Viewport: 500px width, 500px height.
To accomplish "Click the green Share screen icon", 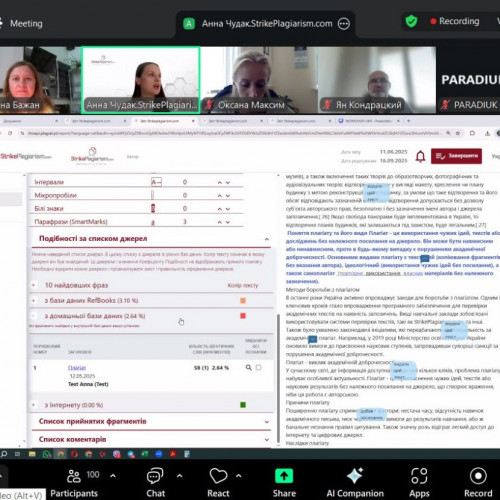I will tap(284, 476).
